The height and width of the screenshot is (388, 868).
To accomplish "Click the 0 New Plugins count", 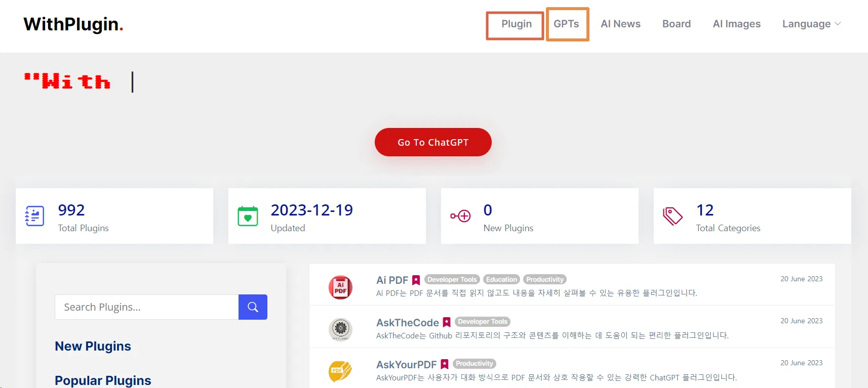I will point(488,210).
